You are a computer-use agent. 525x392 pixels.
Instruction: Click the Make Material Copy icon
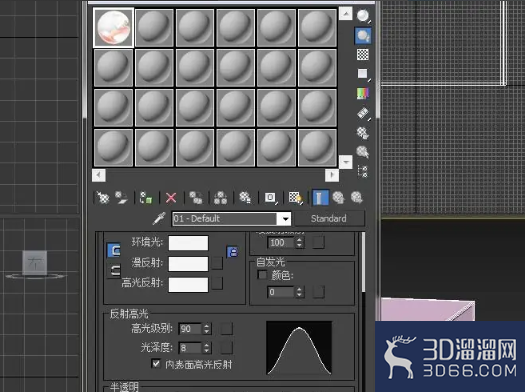click(x=196, y=198)
